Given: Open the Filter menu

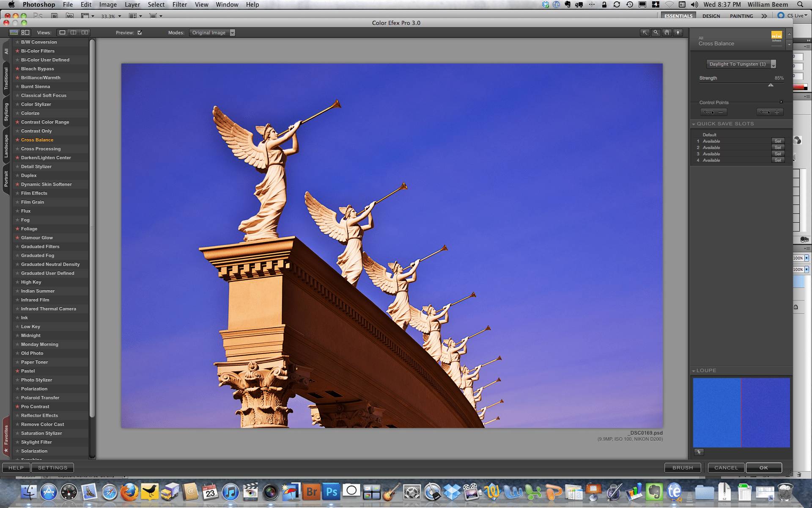Looking at the screenshot, I should coord(179,5).
